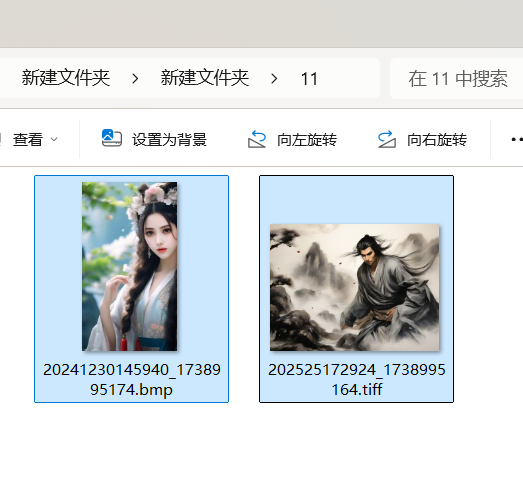
Task: Click the rotate left icon
Action: (x=257, y=139)
